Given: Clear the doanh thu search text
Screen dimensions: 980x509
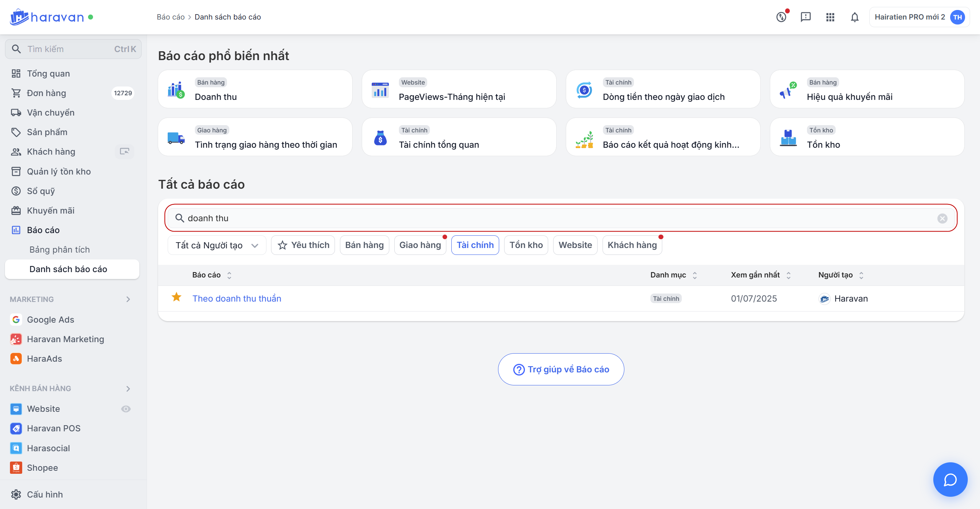Looking at the screenshot, I should (942, 219).
